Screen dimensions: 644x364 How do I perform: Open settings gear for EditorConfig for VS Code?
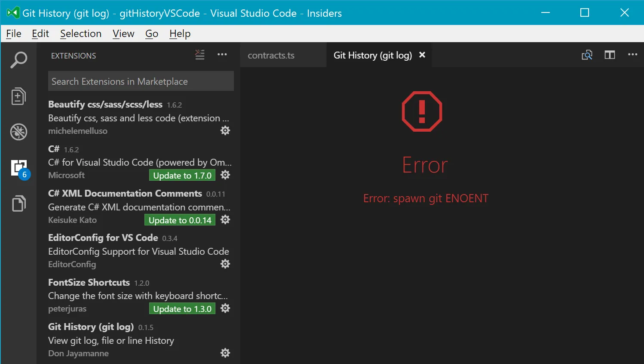pyautogui.click(x=225, y=264)
